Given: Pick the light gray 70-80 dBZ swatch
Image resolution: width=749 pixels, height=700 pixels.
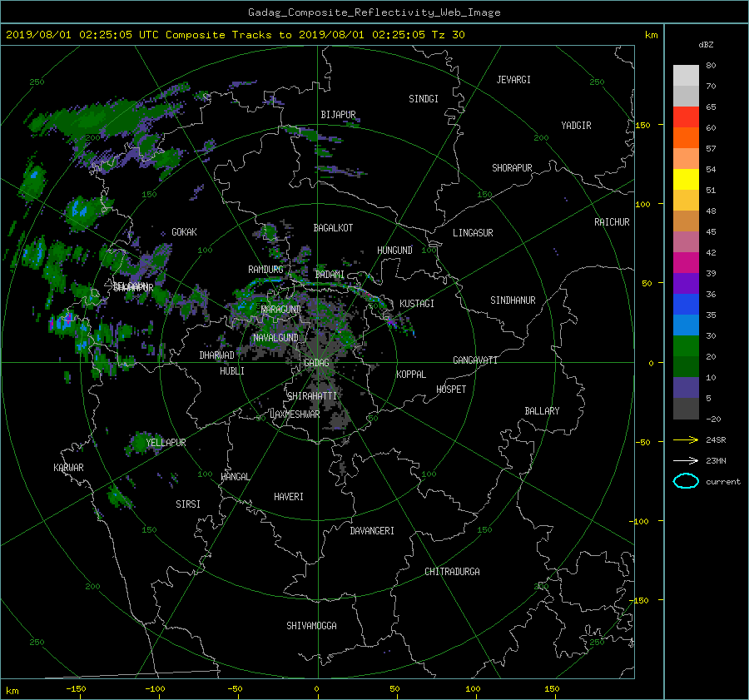Looking at the screenshot, I should pyautogui.click(x=686, y=75).
